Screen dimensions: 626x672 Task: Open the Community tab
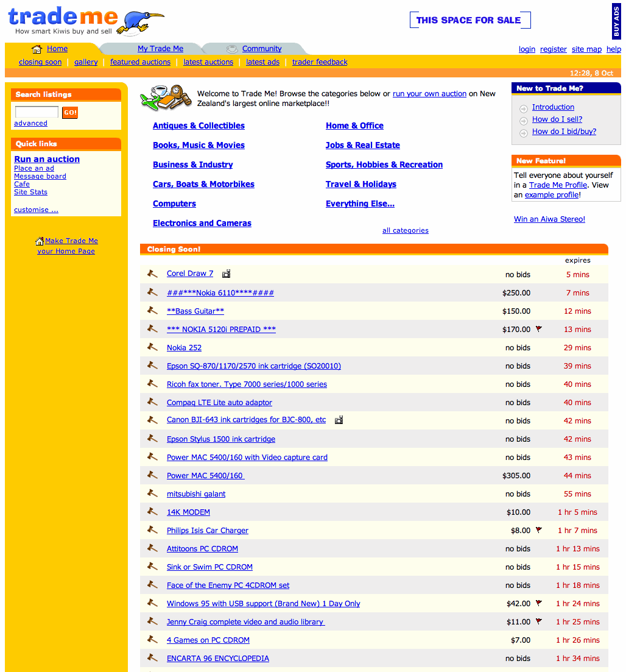[262, 49]
